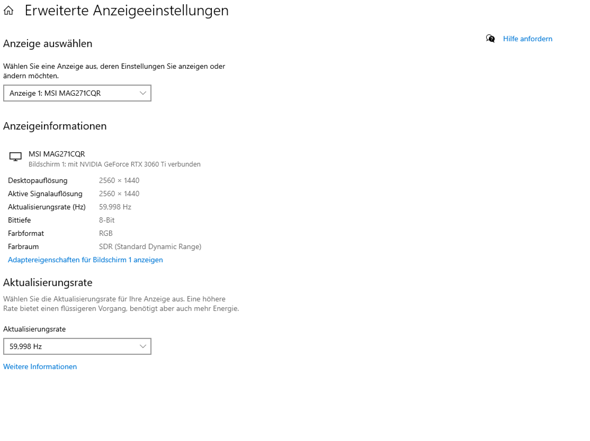
Task: Expand the display selector chevron arrow
Action: point(143,93)
